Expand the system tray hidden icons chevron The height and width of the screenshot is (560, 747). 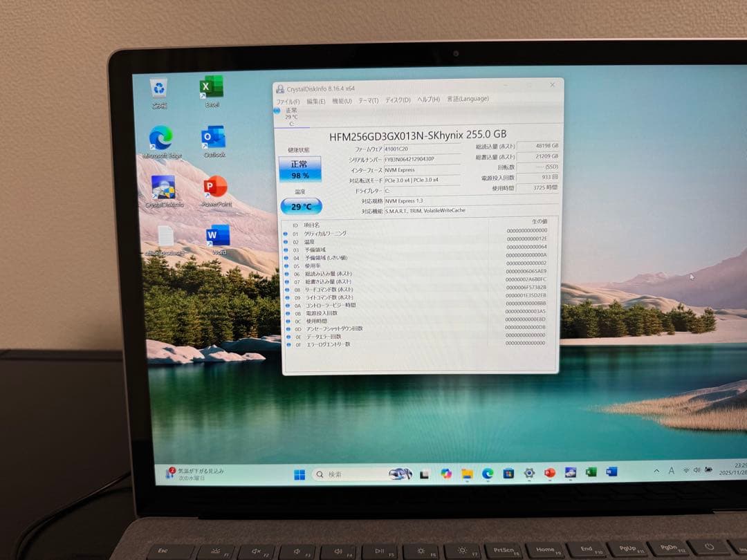(x=656, y=471)
